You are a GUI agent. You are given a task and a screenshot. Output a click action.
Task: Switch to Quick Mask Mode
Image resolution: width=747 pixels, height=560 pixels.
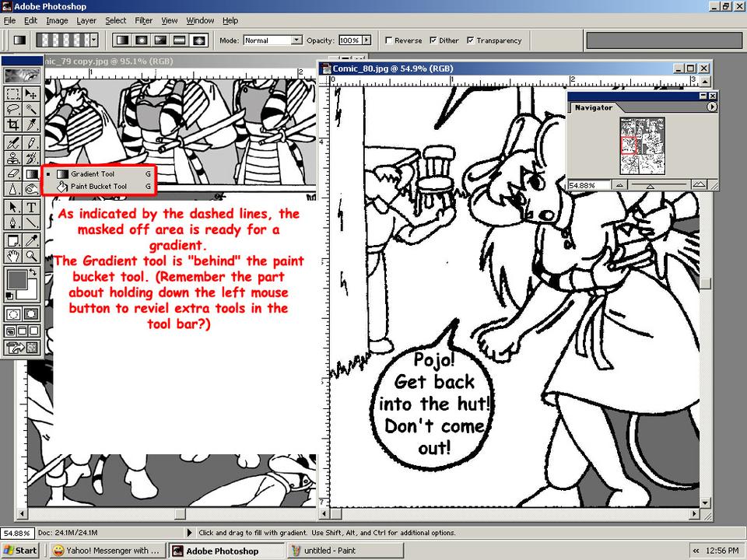[31, 313]
